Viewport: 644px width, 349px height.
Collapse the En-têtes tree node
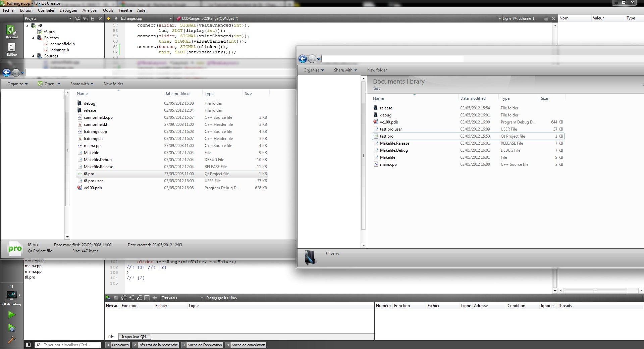coord(33,38)
